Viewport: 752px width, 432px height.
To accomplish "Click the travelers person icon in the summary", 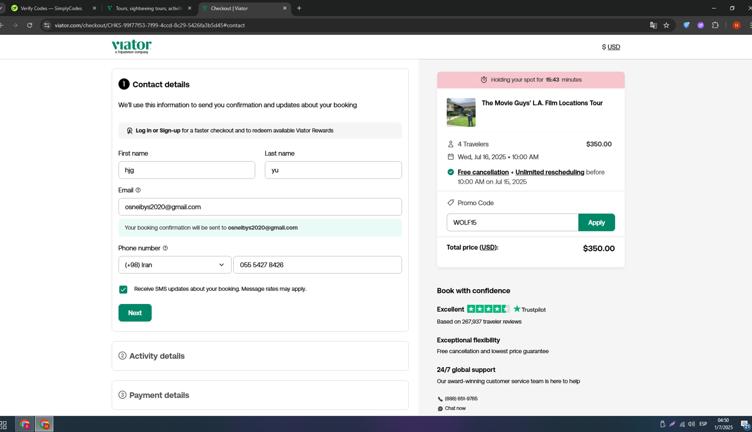I will 450,144.
